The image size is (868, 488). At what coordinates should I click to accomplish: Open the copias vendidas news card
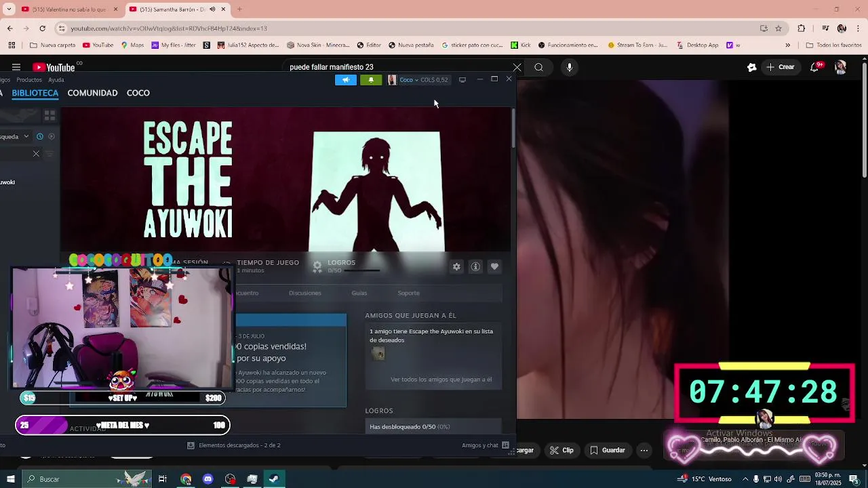291,360
